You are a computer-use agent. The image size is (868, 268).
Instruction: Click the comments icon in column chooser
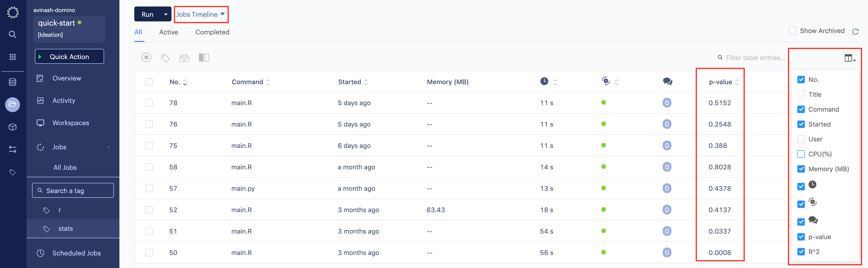(x=813, y=220)
